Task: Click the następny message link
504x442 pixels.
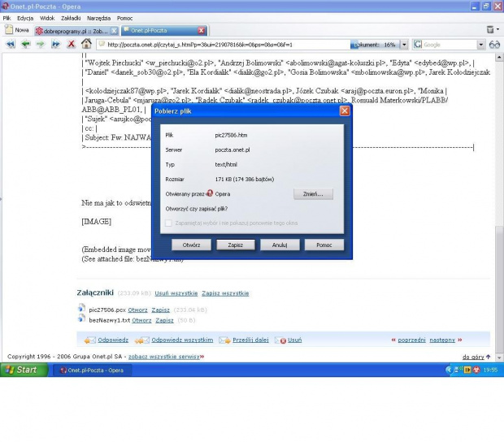Action: pos(442,340)
